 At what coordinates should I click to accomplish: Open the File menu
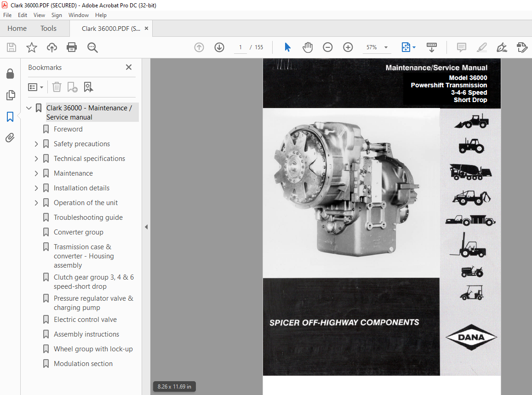tap(7, 15)
